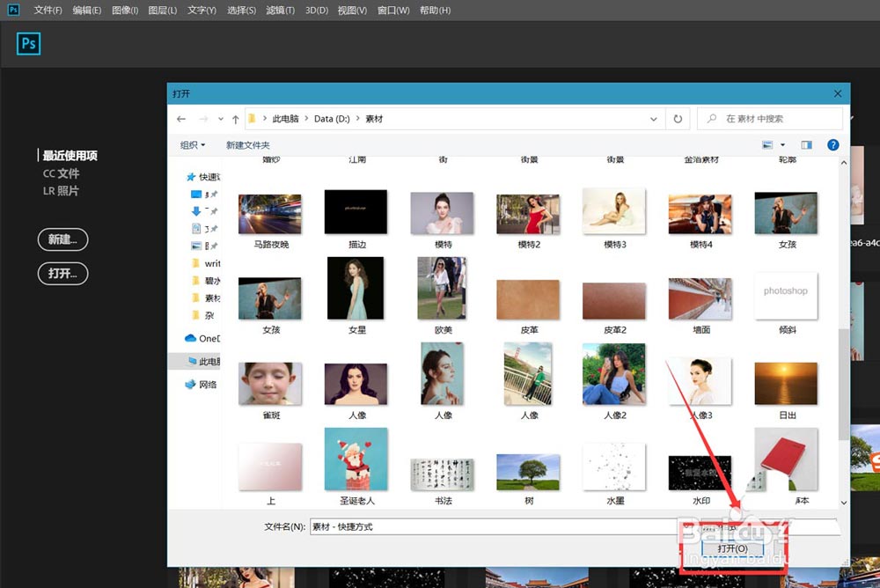Open the 编辑(E) menu

87,10
